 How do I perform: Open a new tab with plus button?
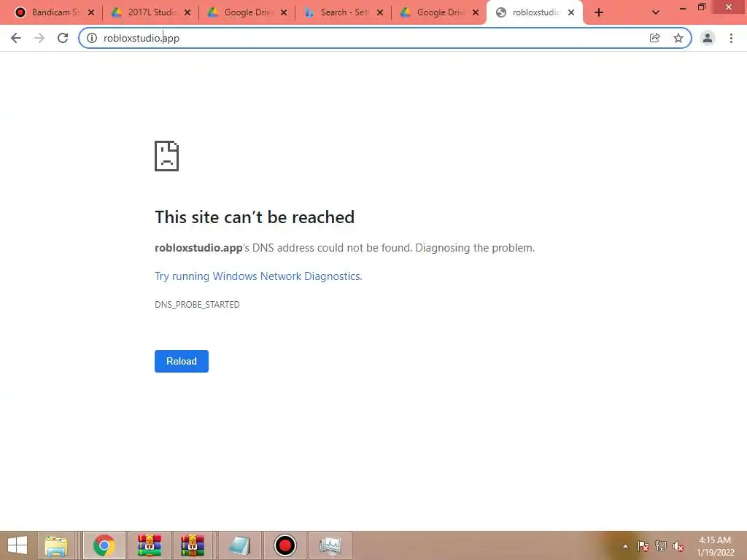599,13
